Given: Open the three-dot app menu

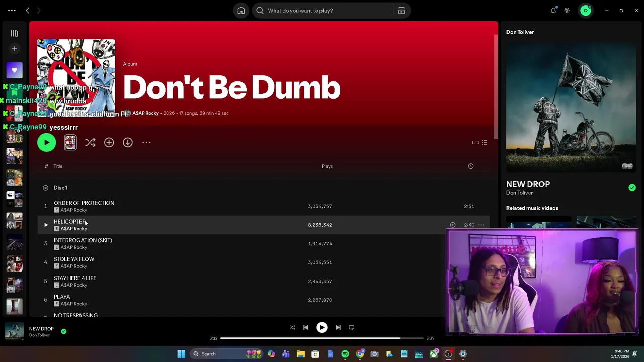Looking at the screenshot, I should point(12,11).
